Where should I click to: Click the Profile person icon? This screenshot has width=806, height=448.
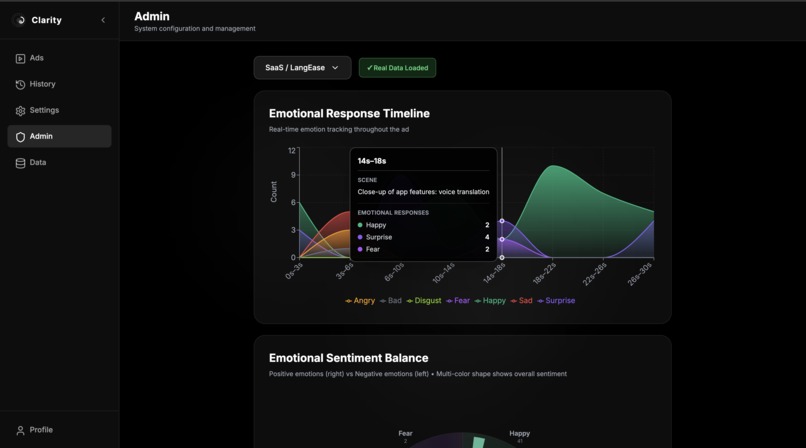[x=20, y=431]
